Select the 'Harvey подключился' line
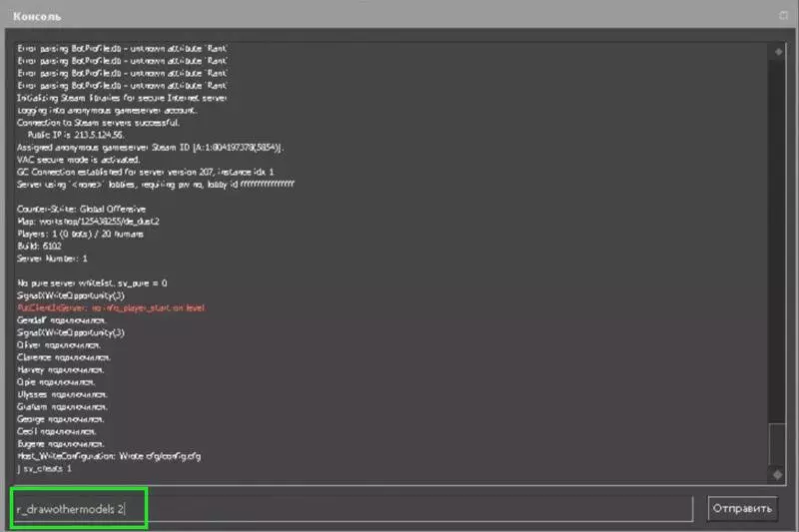Viewport: 799px width, 532px height. [x=60, y=369]
